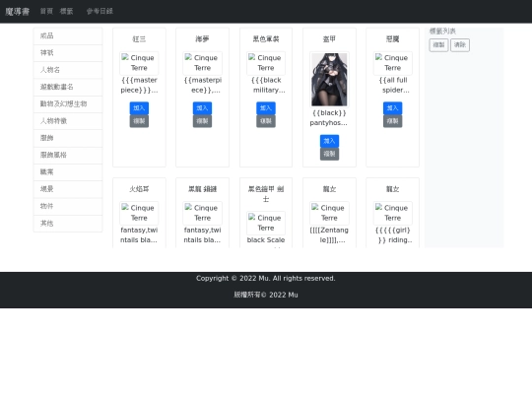The image size is (532, 399).
Task: Click the 'black Scale' prompt text
Action: click(x=266, y=239)
